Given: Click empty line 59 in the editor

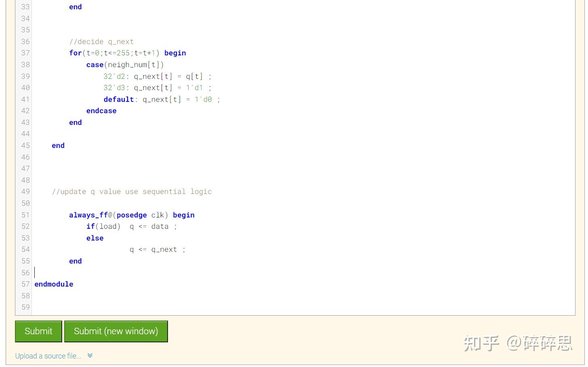Looking at the screenshot, I should tap(121, 307).
